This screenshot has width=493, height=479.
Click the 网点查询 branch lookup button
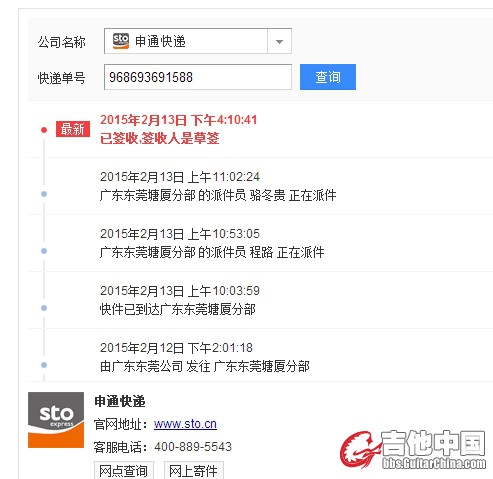[x=124, y=470]
